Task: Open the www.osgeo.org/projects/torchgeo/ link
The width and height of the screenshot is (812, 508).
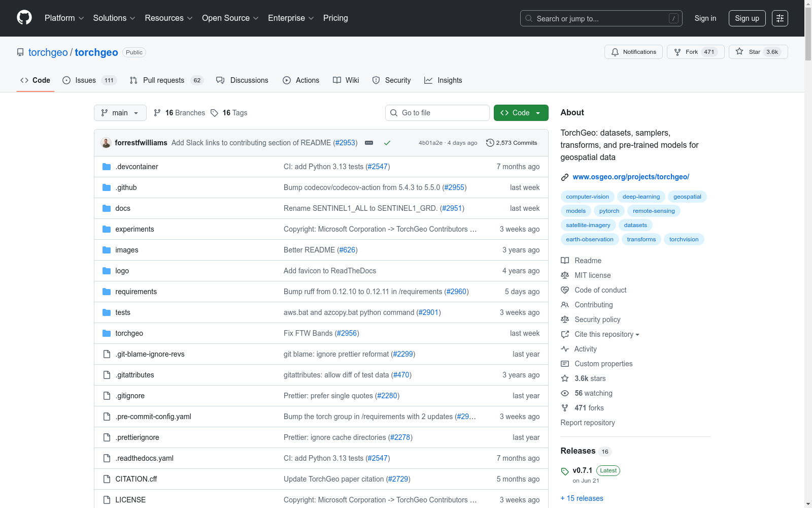Action: (631, 177)
